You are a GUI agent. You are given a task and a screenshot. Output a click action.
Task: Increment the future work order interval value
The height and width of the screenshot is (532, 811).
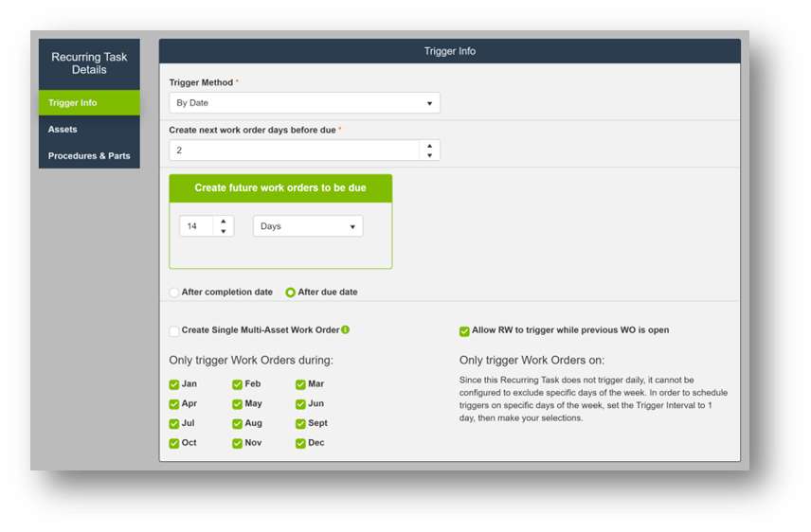point(224,222)
